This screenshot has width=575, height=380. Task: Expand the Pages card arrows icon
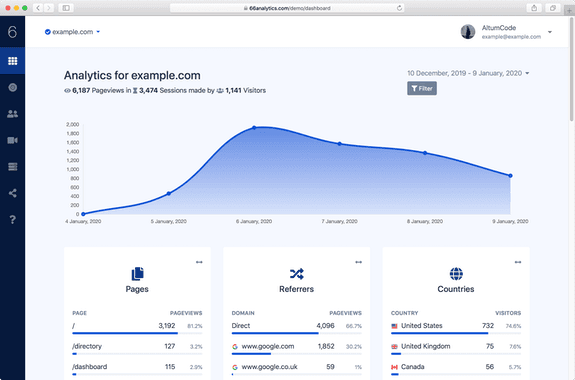point(199,262)
